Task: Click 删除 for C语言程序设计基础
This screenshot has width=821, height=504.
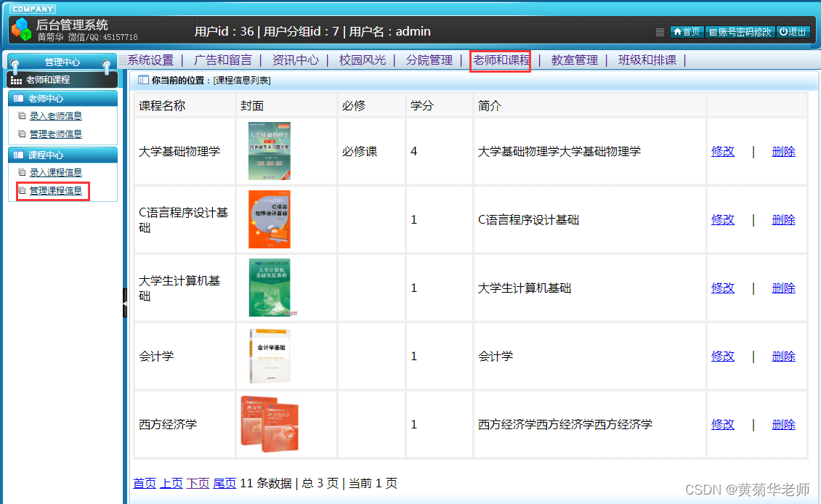Action: [783, 220]
